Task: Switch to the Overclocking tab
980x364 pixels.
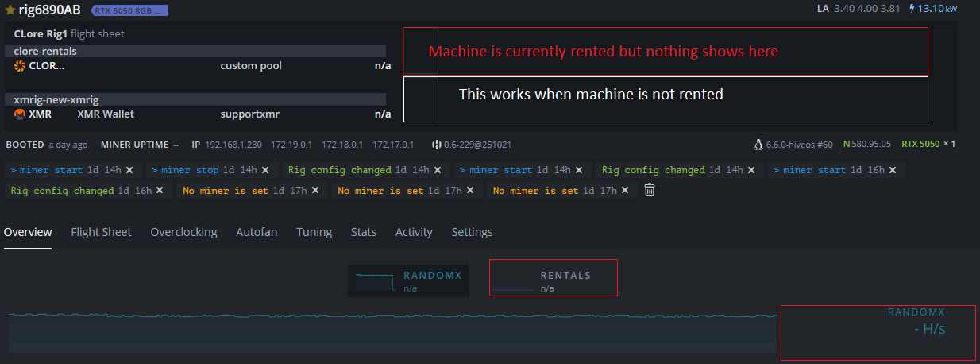Action: tap(183, 232)
